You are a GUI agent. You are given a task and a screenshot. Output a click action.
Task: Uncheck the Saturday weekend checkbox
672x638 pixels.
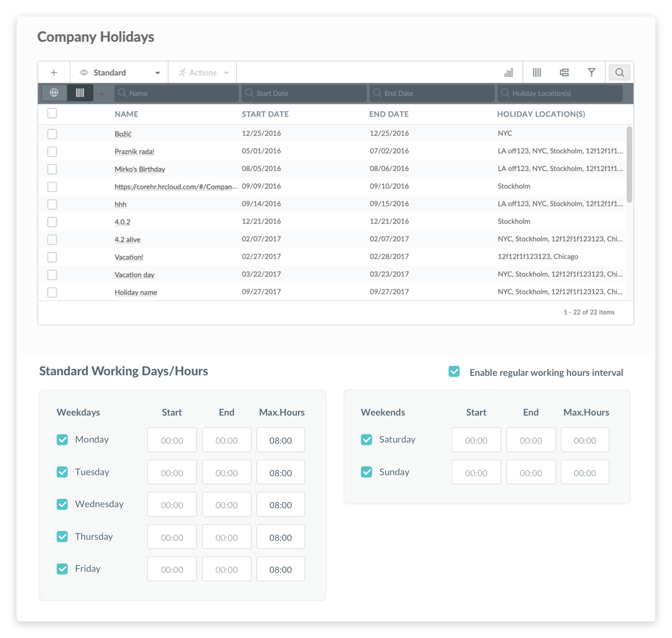(366, 439)
